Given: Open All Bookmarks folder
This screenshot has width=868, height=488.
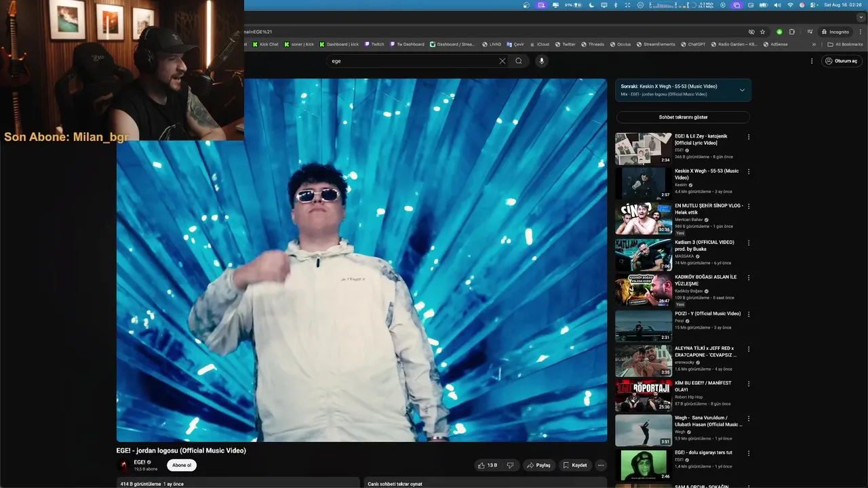Looking at the screenshot, I should point(845,44).
